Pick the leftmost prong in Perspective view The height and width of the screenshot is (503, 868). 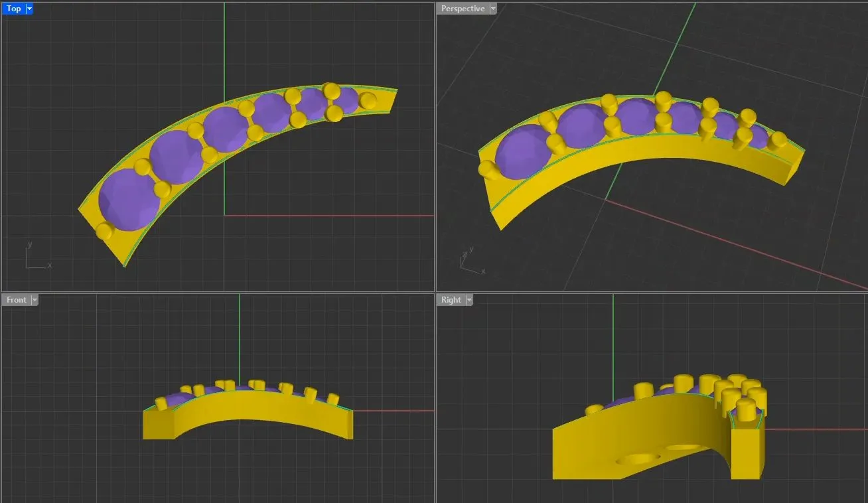pos(488,170)
